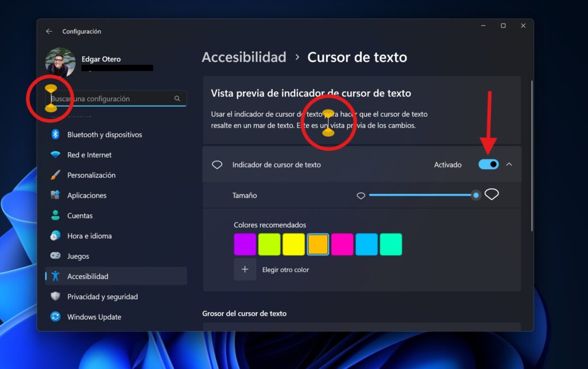The image size is (588, 369).
Task: Click the search magnifier icon
Action: point(177,99)
